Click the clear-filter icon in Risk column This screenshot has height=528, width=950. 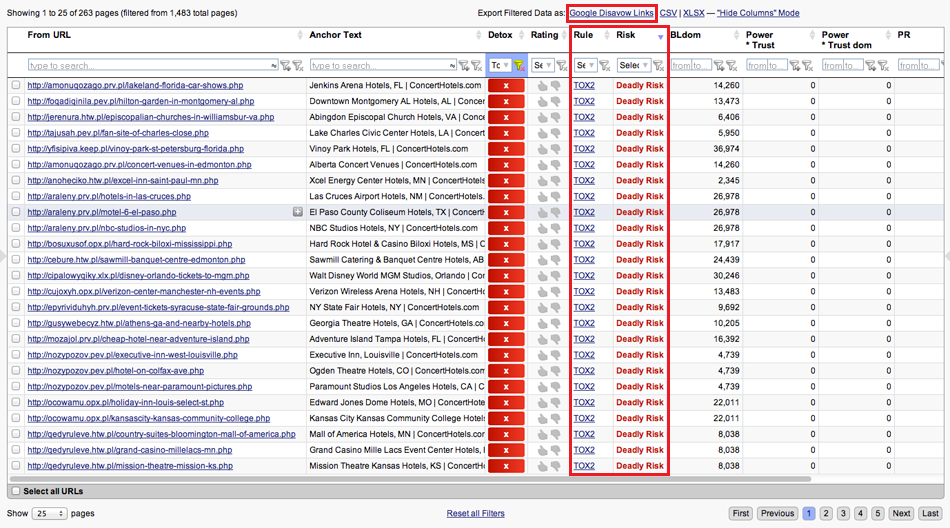tap(658, 65)
